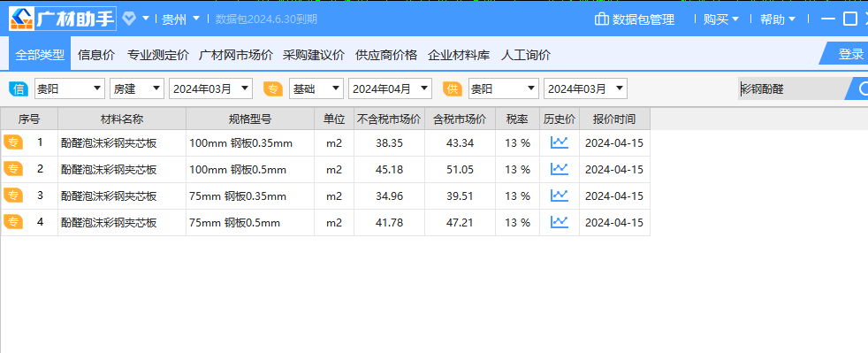Switch to the 广材网市场价 tab
Image resolution: width=868 pixels, height=353 pixels.
pyautogui.click(x=236, y=55)
